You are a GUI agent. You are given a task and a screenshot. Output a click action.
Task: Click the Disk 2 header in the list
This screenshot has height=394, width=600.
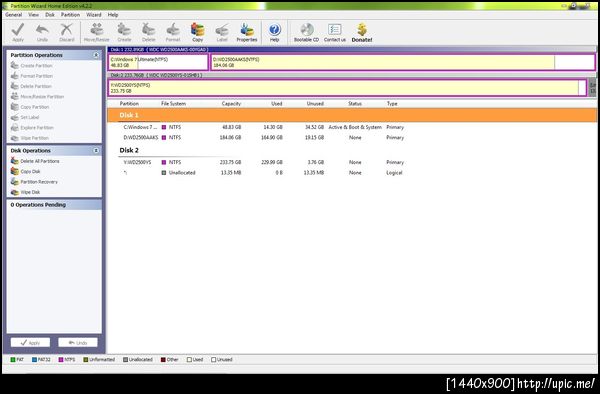coord(129,150)
